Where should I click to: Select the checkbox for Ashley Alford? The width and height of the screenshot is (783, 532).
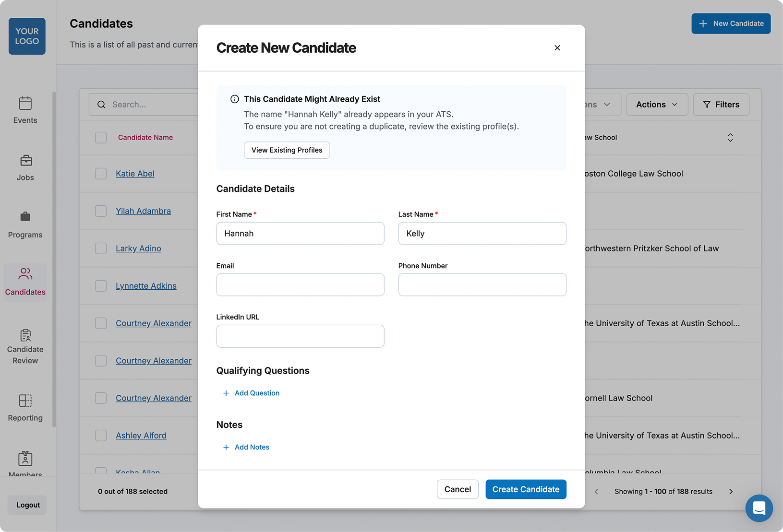[x=101, y=435]
